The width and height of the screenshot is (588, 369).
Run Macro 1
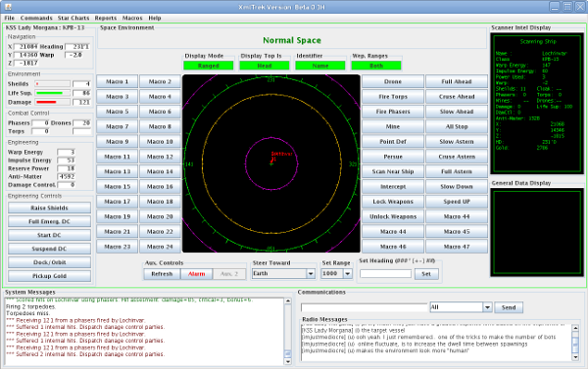[x=117, y=81]
